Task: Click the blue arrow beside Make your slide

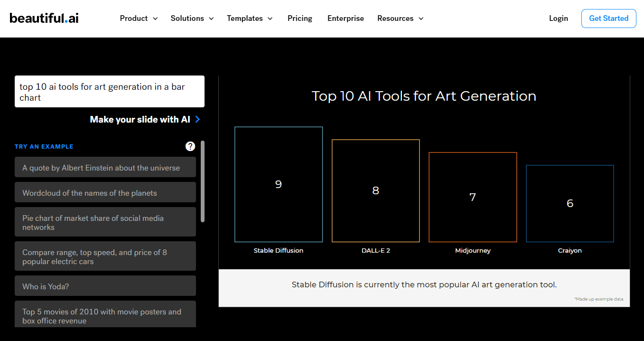Action: 197,119
